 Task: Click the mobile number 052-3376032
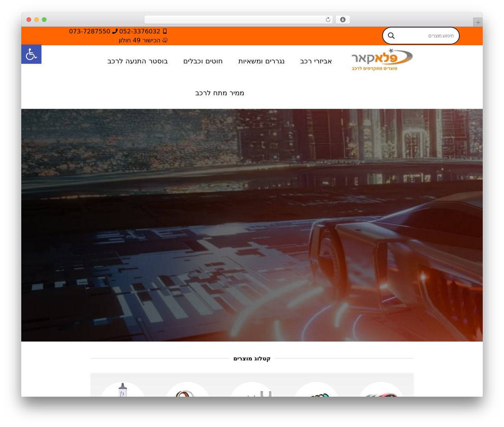139,32
